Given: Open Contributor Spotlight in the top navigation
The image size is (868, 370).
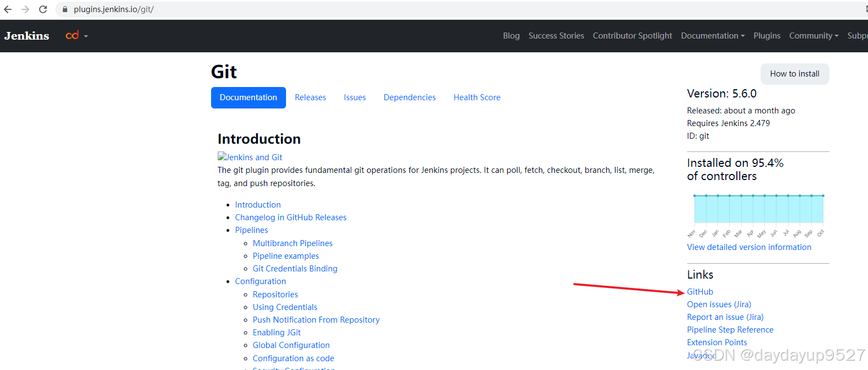Looking at the screenshot, I should click(633, 36).
